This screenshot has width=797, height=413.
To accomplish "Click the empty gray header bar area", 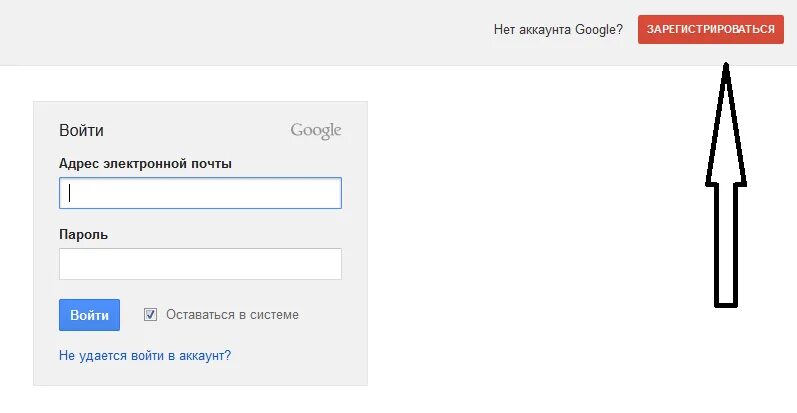I will [x=244, y=31].
